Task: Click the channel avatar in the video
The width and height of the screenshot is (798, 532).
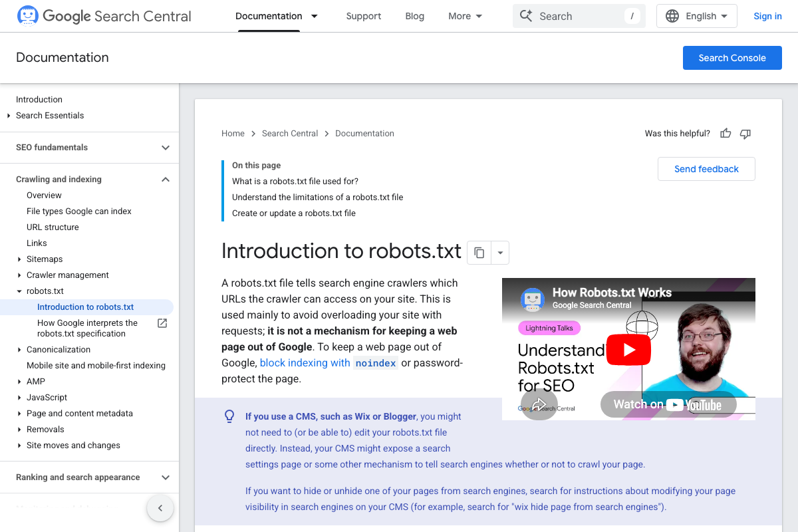Action: pyautogui.click(x=532, y=299)
